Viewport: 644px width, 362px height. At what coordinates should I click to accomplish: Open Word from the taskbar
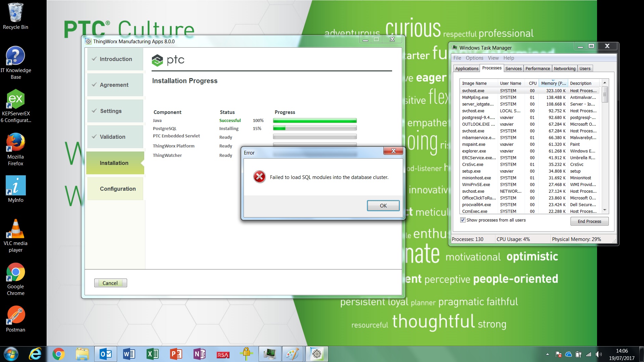pos(129,354)
